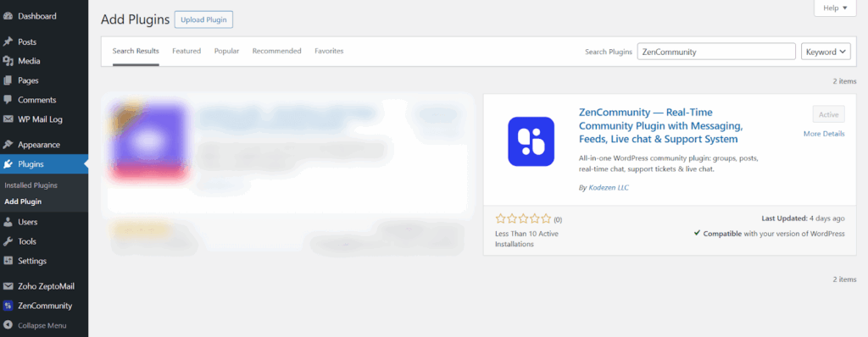The width and height of the screenshot is (868, 337).
Task: Click the Active status button
Action: [829, 114]
